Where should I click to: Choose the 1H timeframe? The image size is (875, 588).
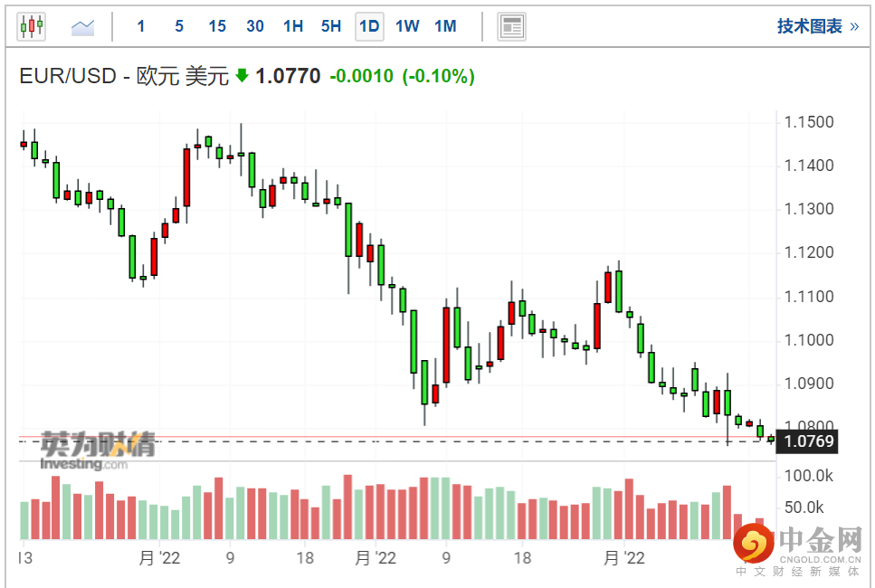pyautogui.click(x=293, y=26)
